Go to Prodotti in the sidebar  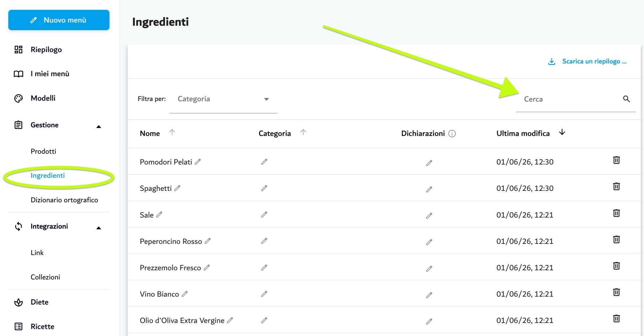tap(43, 151)
